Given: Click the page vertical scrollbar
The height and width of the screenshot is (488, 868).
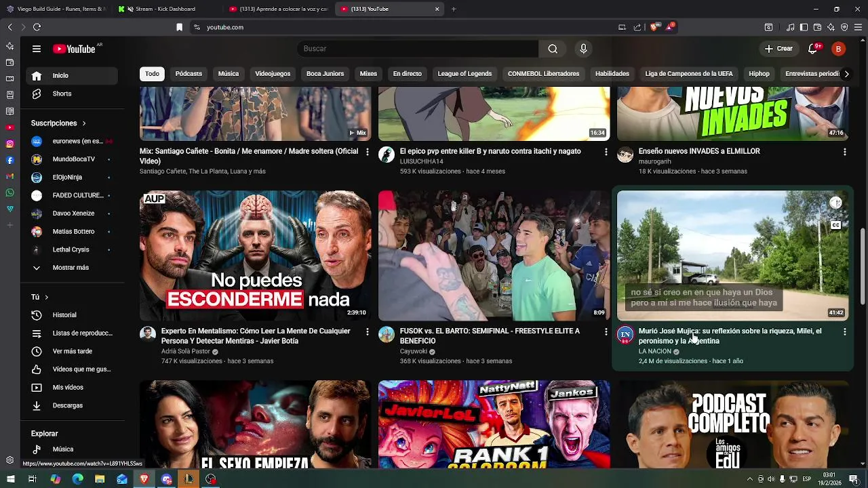Looking at the screenshot, I should (x=863, y=268).
